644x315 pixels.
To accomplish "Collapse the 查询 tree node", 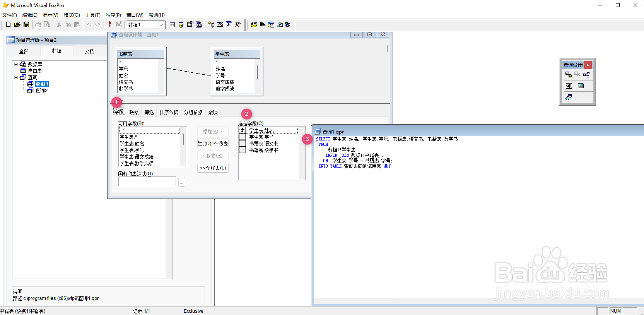I will point(16,77).
